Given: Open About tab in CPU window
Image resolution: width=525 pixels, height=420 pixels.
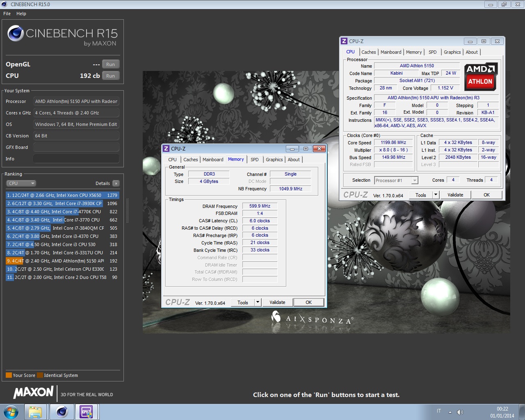Looking at the screenshot, I should [x=472, y=52].
